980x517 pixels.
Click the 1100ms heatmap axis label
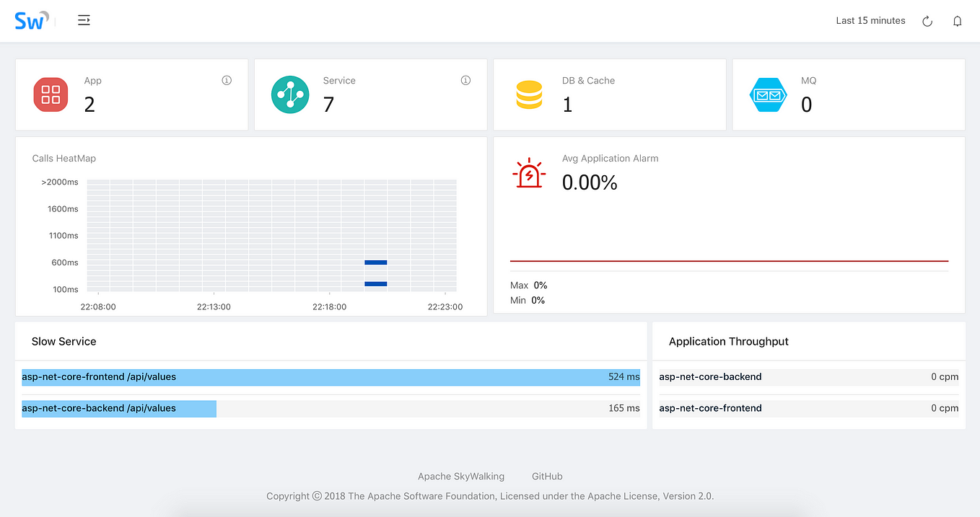click(63, 236)
